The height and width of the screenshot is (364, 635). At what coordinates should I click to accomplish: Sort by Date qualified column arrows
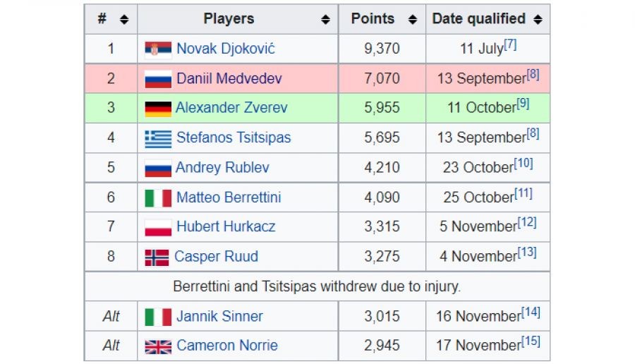tap(538, 20)
